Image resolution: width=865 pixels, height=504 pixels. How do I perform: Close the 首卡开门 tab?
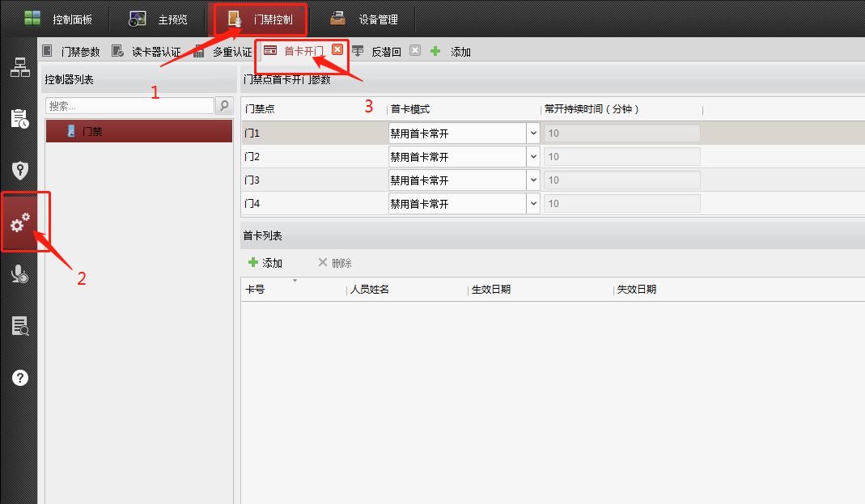337,50
